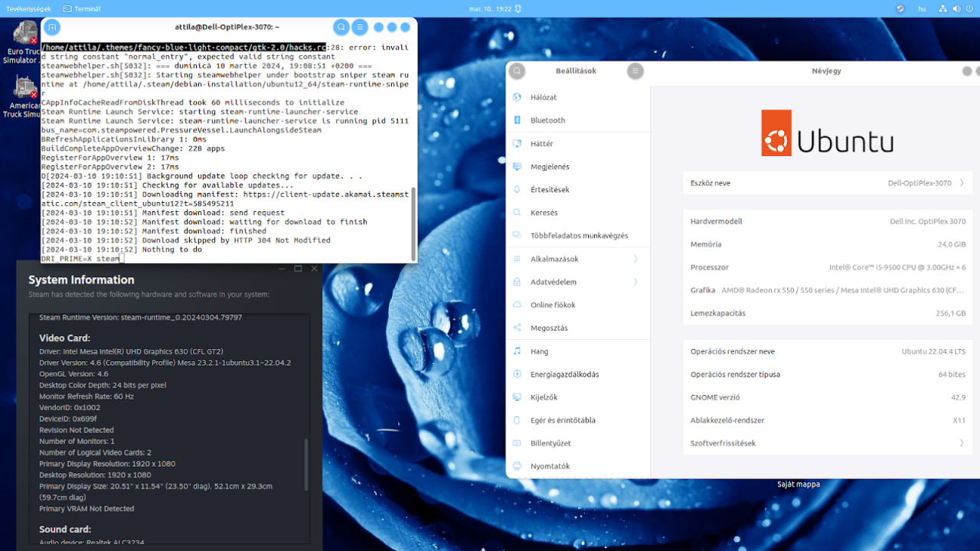Minimize the System Information window

coord(281,269)
